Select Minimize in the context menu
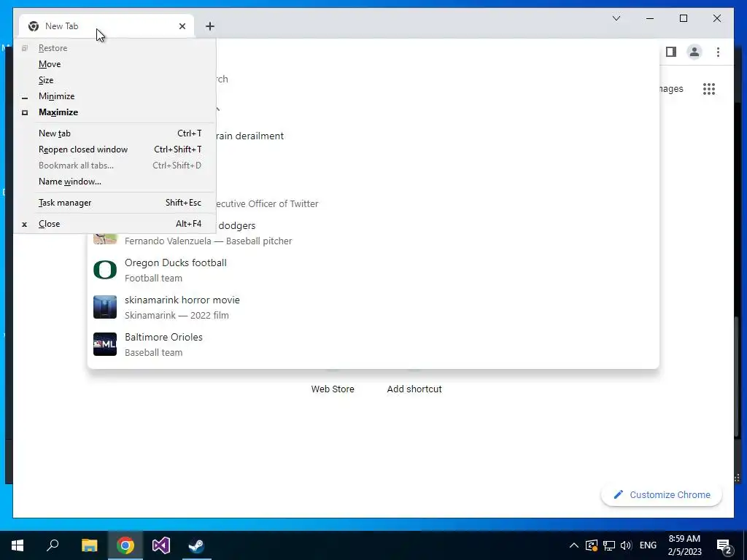Image resolution: width=747 pixels, height=560 pixels. [115, 96]
